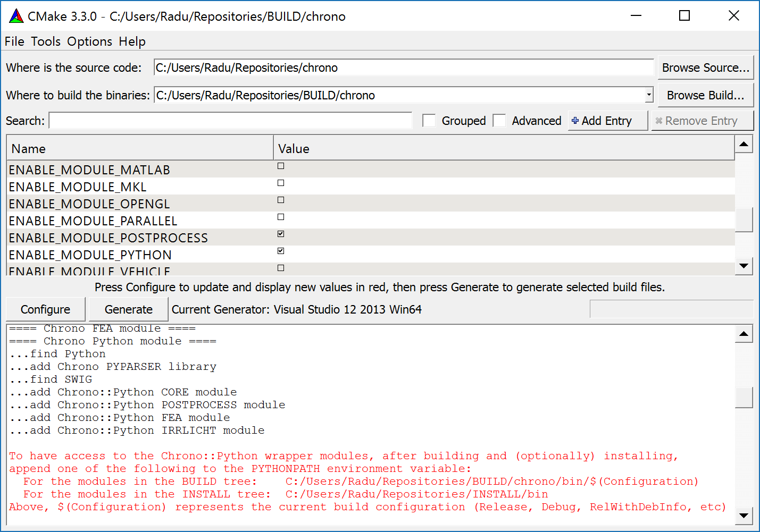The height and width of the screenshot is (532, 760).
Task: Click the Configure button
Action: coord(45,309)
